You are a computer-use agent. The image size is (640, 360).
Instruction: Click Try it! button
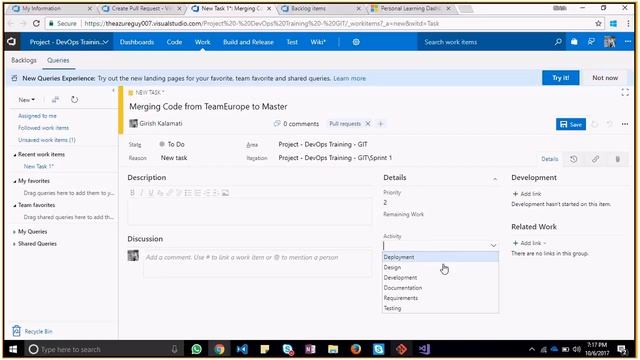pyautogui.click(x=560, y=78)
